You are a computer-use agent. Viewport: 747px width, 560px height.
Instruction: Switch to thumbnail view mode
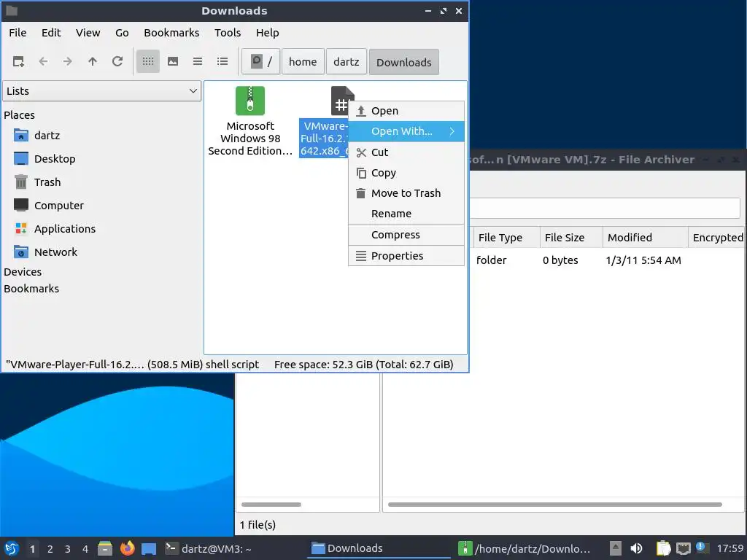(173, 61)
